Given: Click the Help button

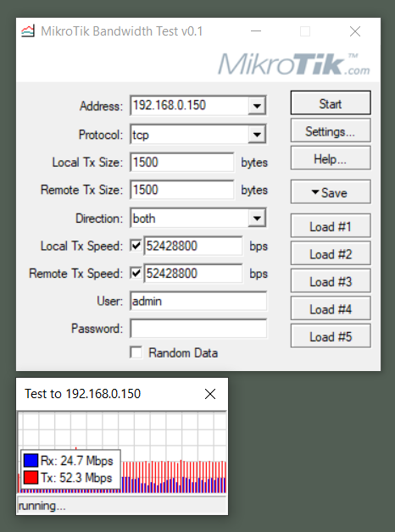Looking at the screenshot, I should (x=331, y=158).
